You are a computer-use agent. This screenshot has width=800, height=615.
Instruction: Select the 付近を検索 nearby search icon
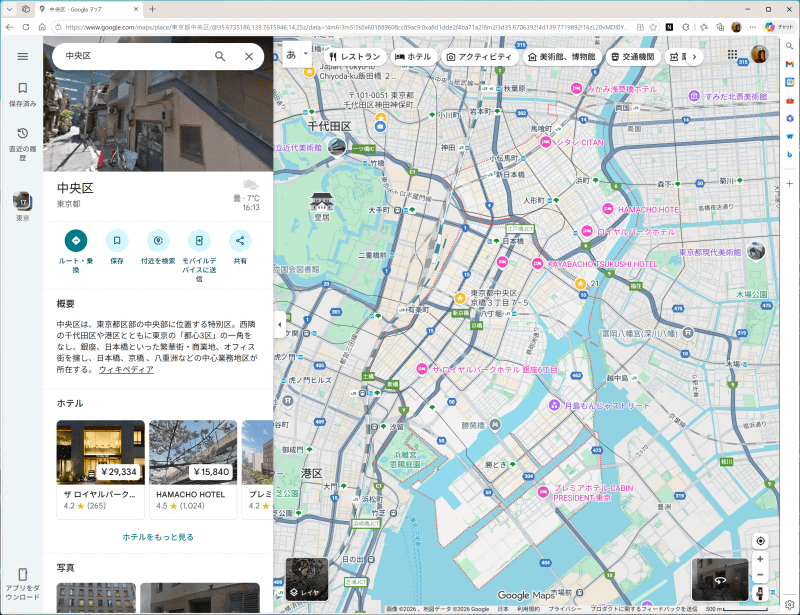pos(158,241)
